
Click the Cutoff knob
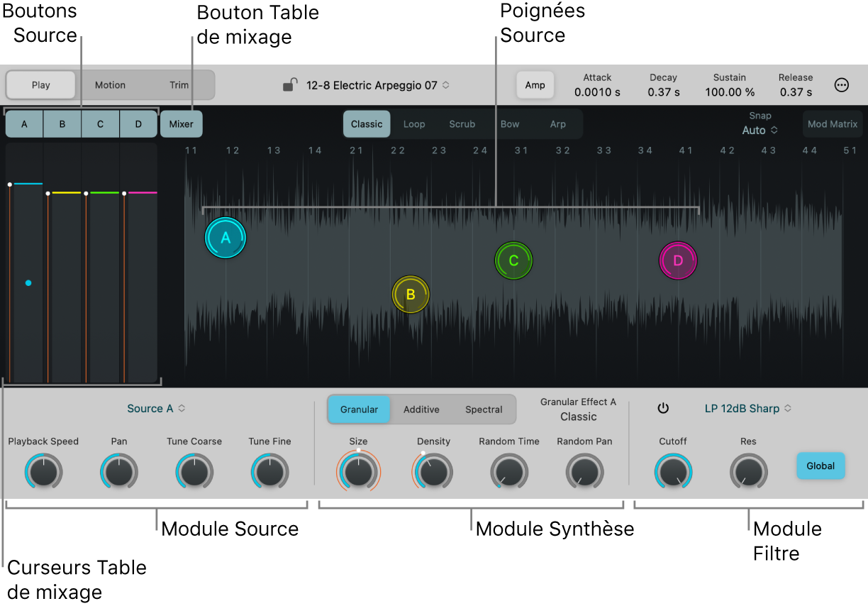pos(673,471)
